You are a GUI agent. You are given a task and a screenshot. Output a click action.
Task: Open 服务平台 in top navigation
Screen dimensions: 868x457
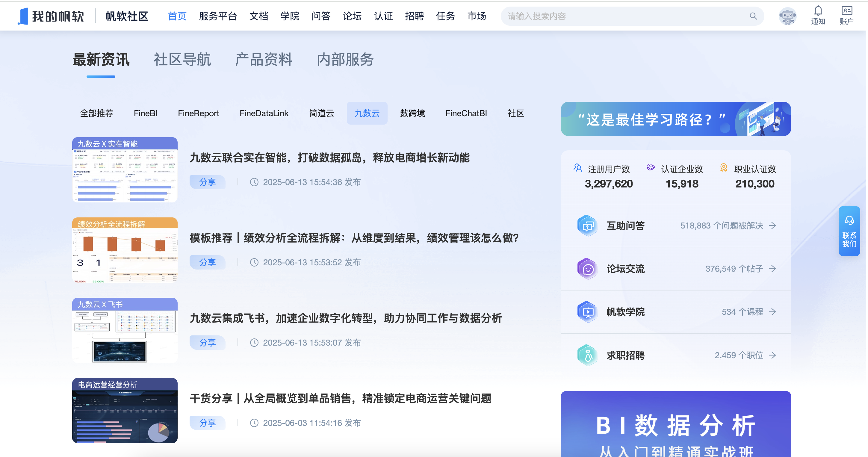(x=218, y=16)
